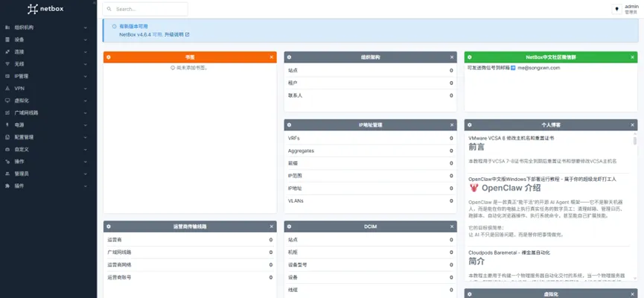Open settings gear of the DCIM widget
This screenshot has width=644, height=298.
(289, 226)
